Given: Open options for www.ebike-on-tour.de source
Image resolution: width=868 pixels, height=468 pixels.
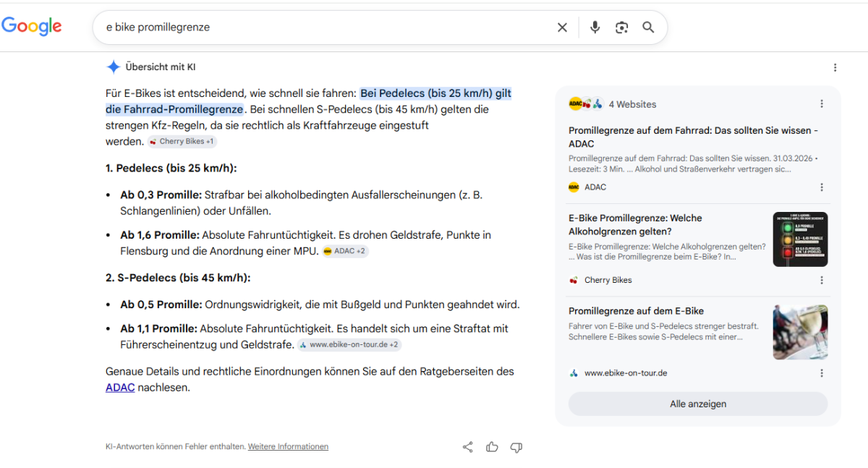Looking at the screenshot, I should [822, 373].
